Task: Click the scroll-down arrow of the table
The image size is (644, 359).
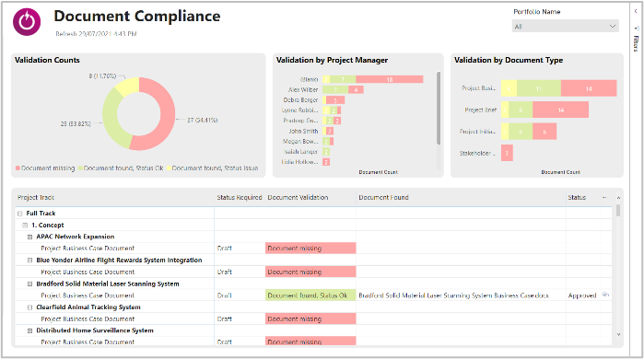Action: tap(618, 335)
